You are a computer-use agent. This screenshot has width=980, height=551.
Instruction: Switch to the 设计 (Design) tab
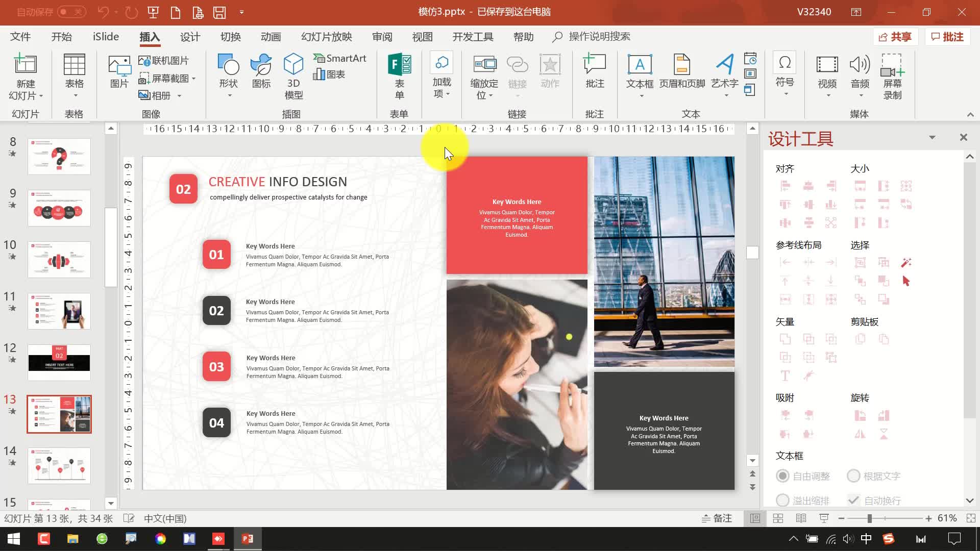190,37
